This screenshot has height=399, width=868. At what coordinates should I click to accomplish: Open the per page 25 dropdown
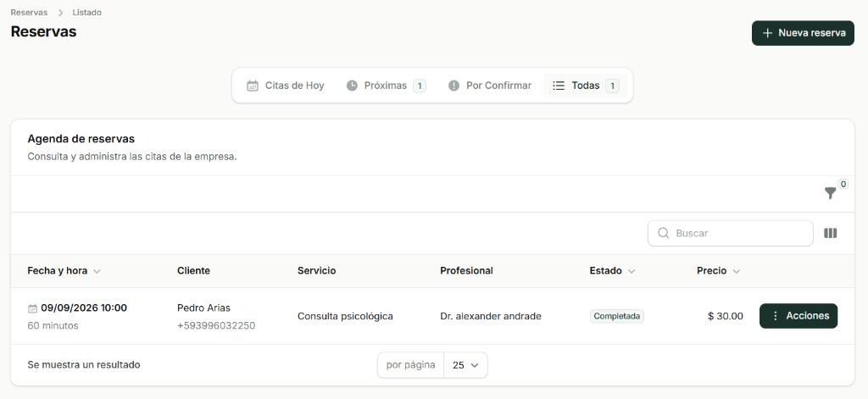465,365
